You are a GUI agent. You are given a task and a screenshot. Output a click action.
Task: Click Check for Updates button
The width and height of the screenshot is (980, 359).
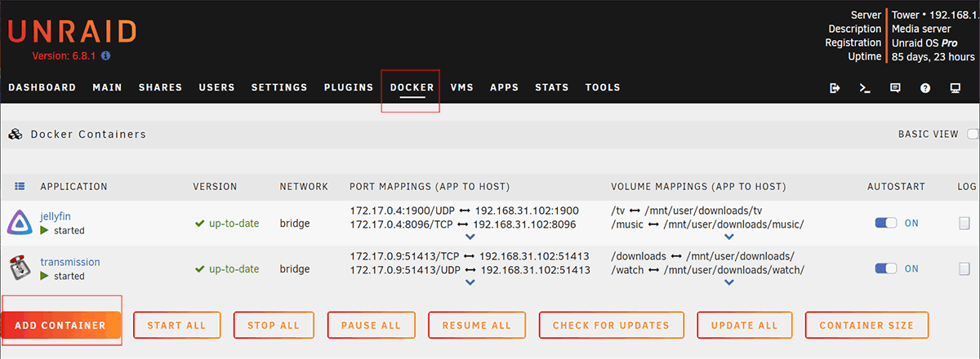[x=611, y=326]
